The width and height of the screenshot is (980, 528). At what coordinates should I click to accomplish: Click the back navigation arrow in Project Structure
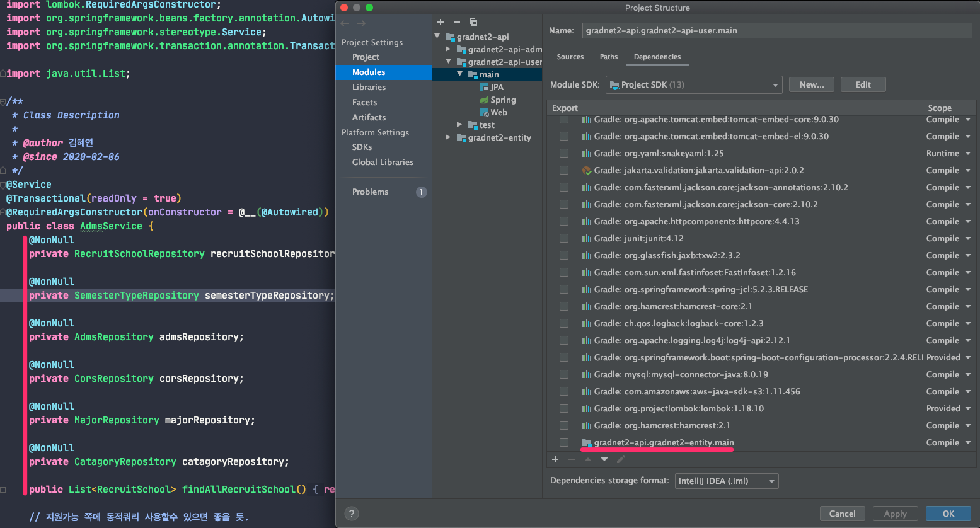(x=345, y=23)
